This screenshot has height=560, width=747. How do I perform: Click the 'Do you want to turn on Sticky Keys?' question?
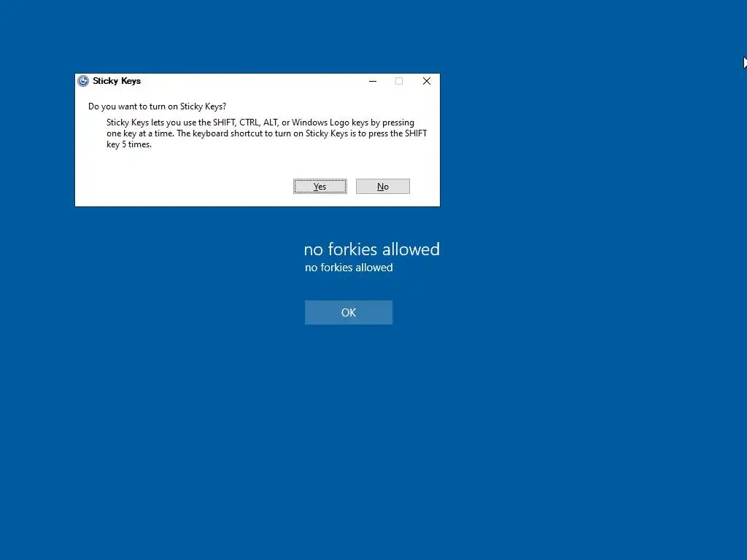pyautogui.click(x=158, y=106)
